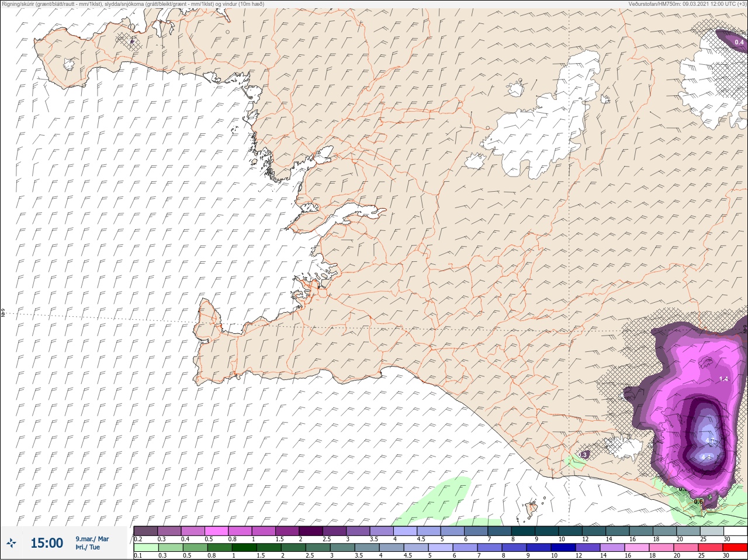Click bottom legend swatch between 3 and 3.5
The height and width of the screenshot is (560, 748).
pyautogui.click(x=342, y=548)
